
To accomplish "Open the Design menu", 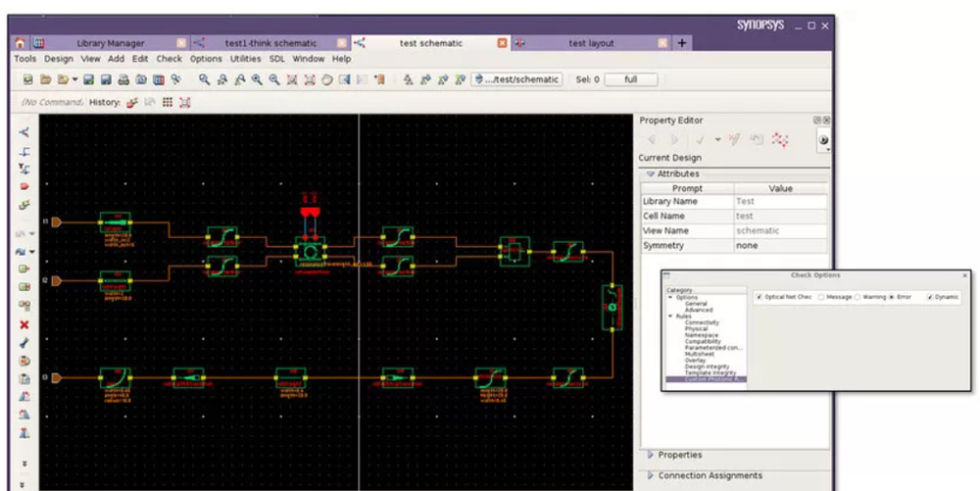I will point(59,59).
